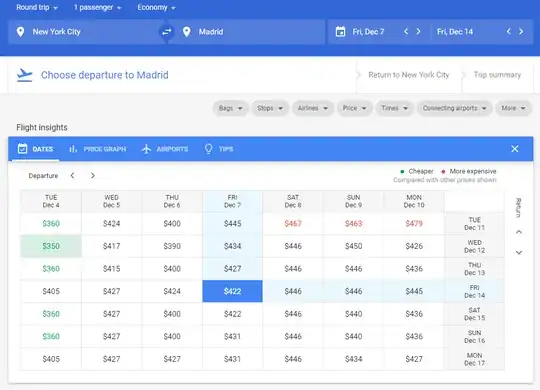
Task: Open the 1 passenger dropdown
Action: click(x=97, y=8)
